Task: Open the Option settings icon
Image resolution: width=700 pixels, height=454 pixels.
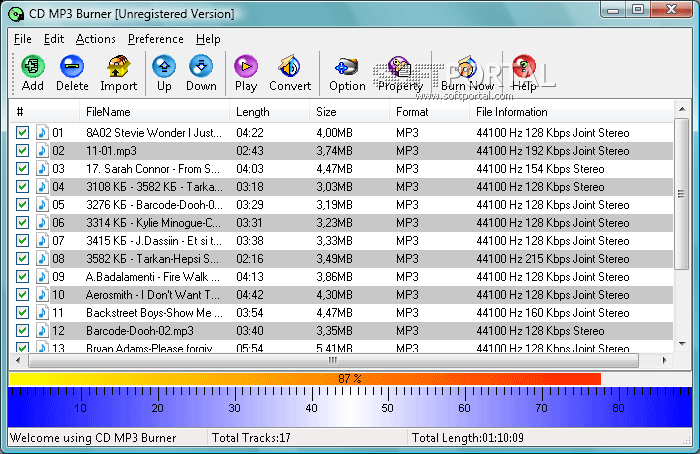Action: [x=347, y=70]
